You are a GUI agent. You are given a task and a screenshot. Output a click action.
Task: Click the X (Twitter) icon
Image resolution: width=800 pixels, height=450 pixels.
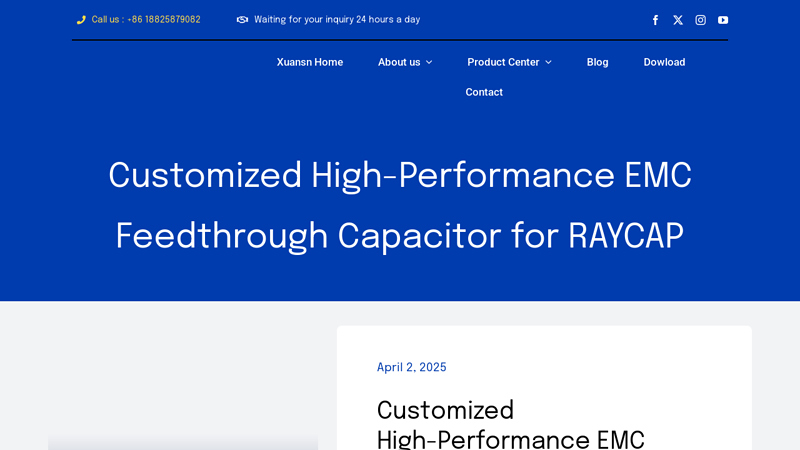678,20
